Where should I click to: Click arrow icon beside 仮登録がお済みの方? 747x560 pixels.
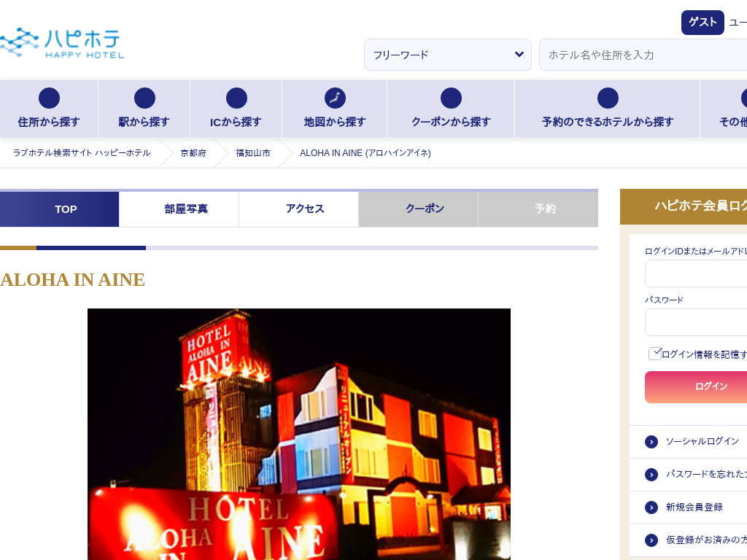point(651,540)
